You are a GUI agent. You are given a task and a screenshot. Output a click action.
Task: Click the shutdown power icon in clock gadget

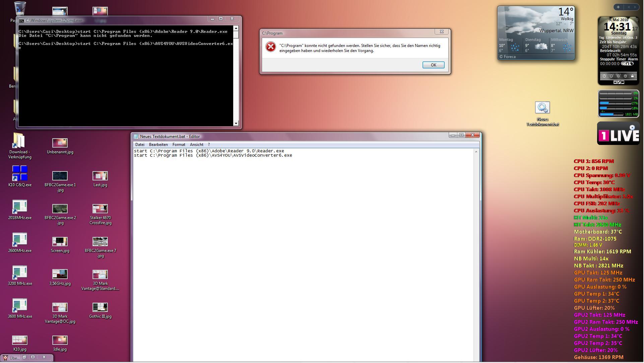pos(604,76)
